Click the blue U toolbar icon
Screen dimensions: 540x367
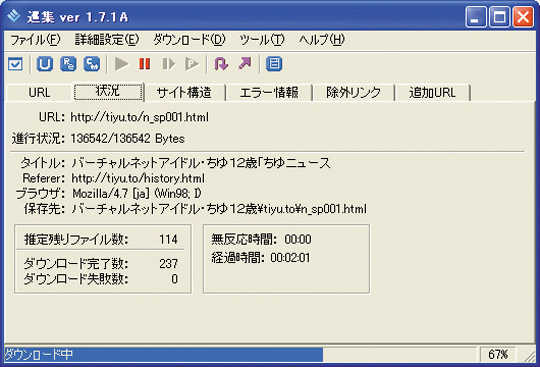45,64
